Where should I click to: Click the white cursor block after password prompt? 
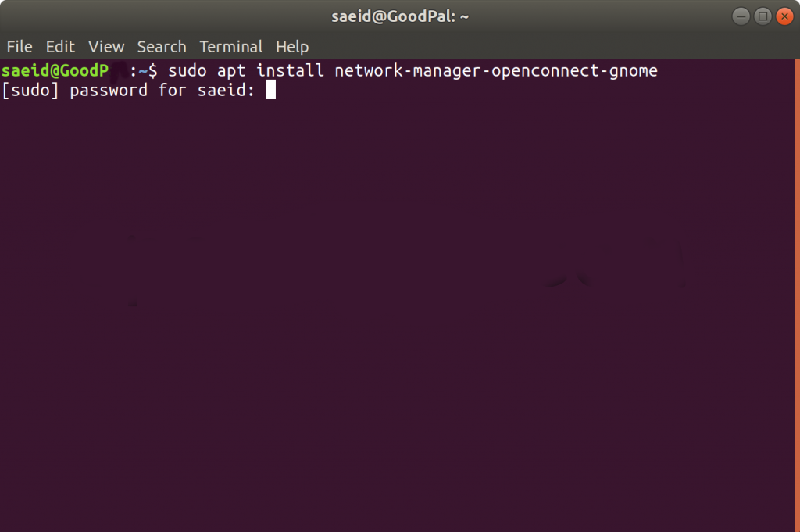click(x=271, y=91)
